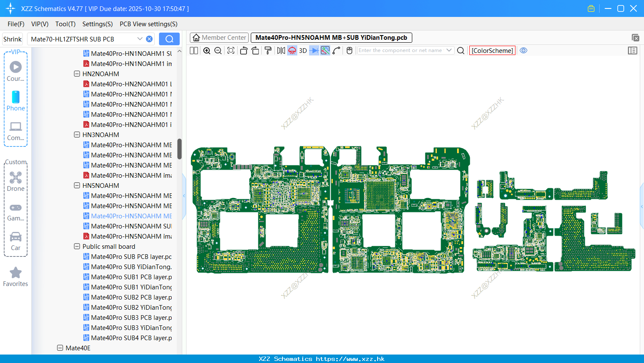
Task: Close all tabs icon at top right
Action: point(635,38)
